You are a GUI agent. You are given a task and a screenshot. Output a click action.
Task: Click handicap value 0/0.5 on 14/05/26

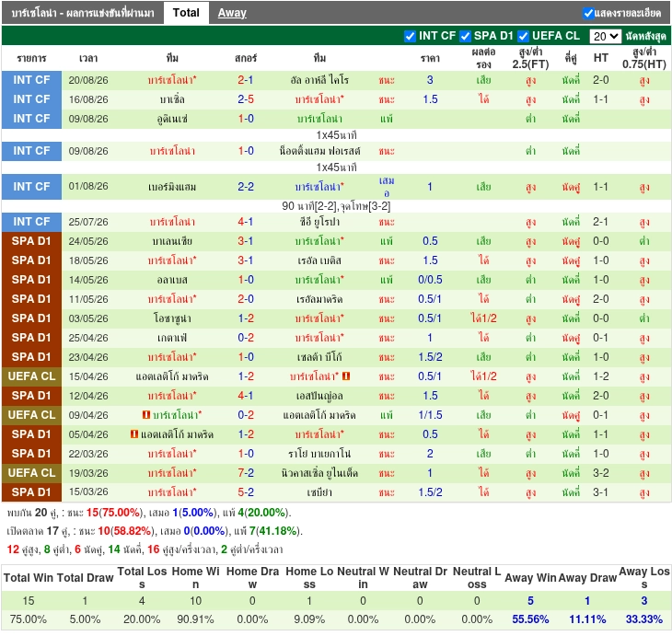[430, 280]
